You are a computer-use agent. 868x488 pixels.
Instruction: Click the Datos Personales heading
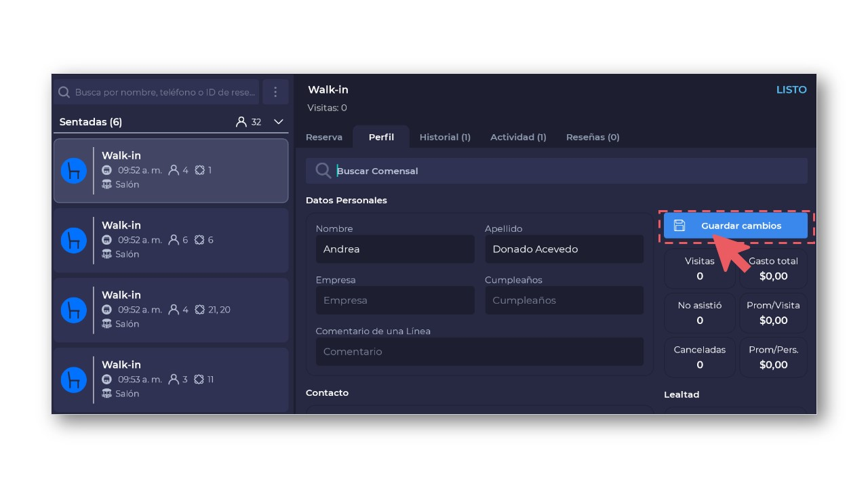(x=347, y=201)
